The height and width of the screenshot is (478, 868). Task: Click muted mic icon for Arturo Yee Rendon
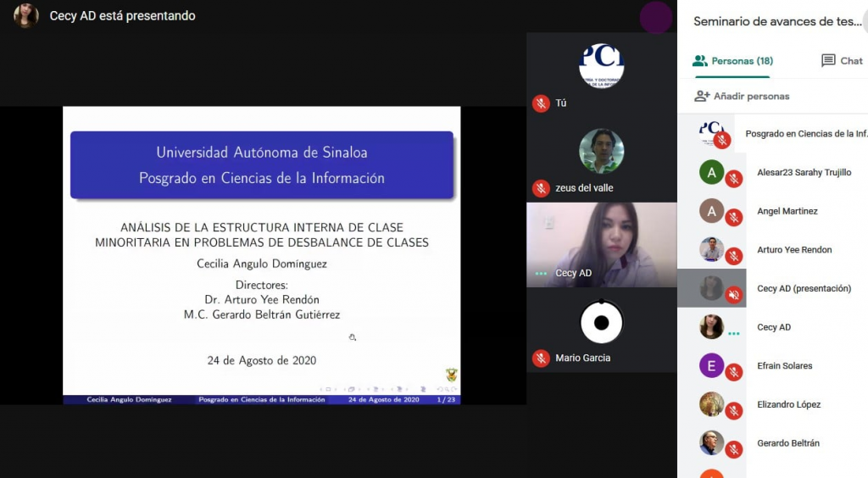tap(734, 256)
